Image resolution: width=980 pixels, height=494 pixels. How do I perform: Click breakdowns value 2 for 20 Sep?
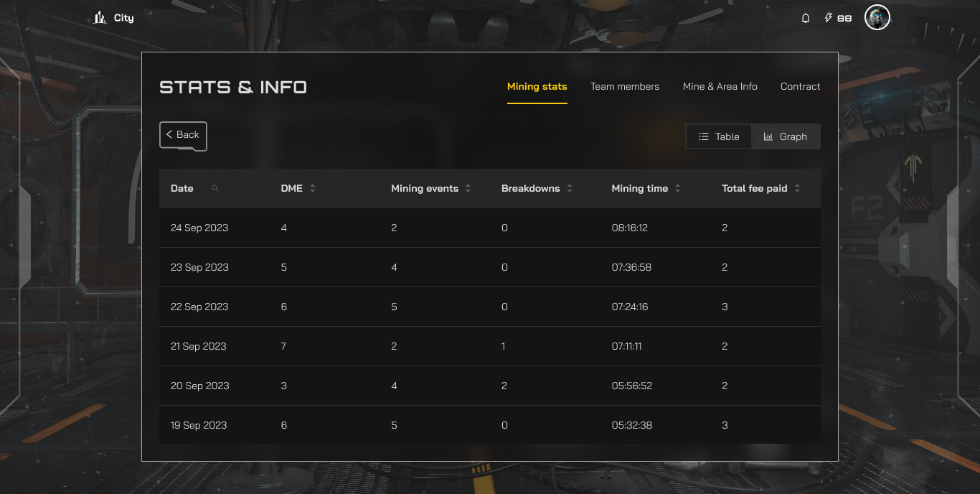click(504, 386)
